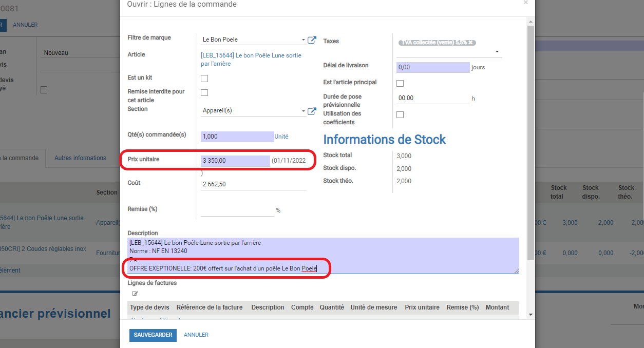Open the Taxes dropdown arrow

(497, 52)
